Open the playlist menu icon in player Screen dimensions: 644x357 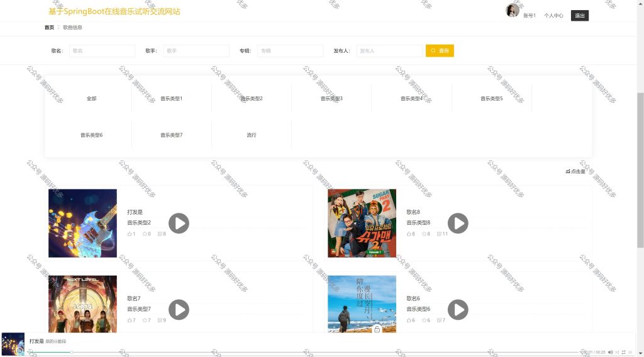[630, 352]
